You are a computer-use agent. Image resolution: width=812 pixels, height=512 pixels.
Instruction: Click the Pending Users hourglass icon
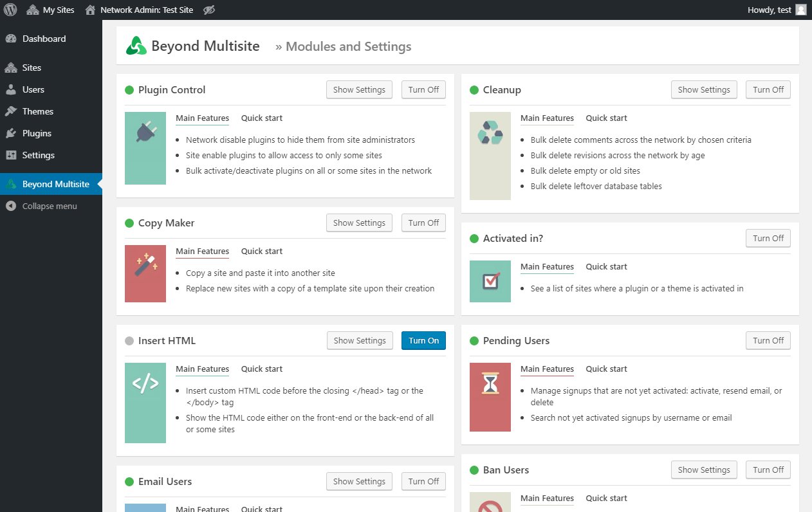coord(490,397)
